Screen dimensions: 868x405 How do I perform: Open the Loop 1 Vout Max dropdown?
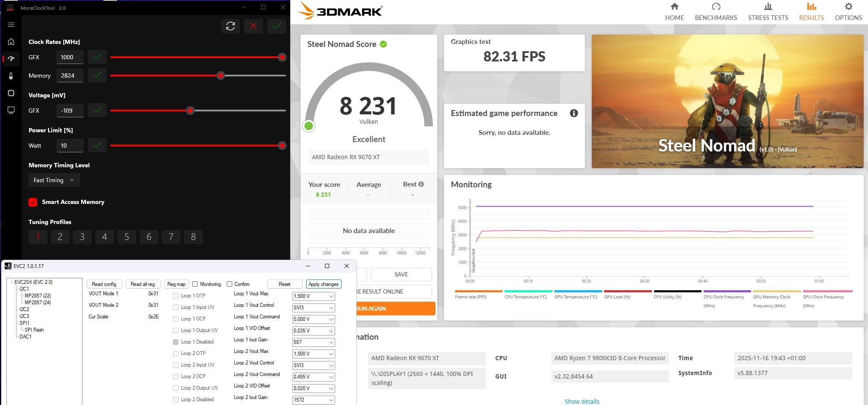313,296
